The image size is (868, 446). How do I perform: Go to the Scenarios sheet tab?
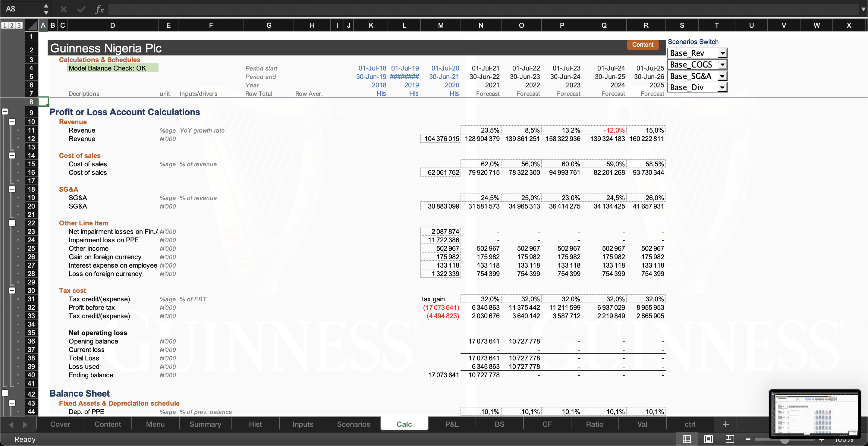(x=354, y=424)
